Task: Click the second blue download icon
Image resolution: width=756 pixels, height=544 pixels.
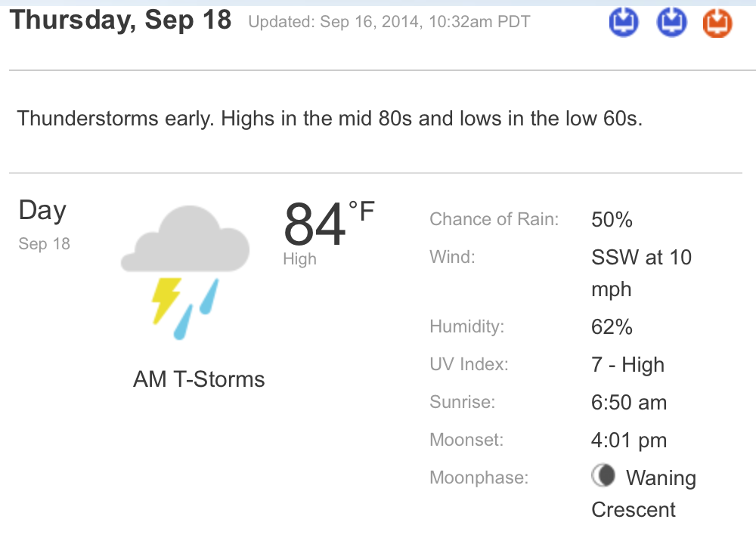Action: coord(671,22)
